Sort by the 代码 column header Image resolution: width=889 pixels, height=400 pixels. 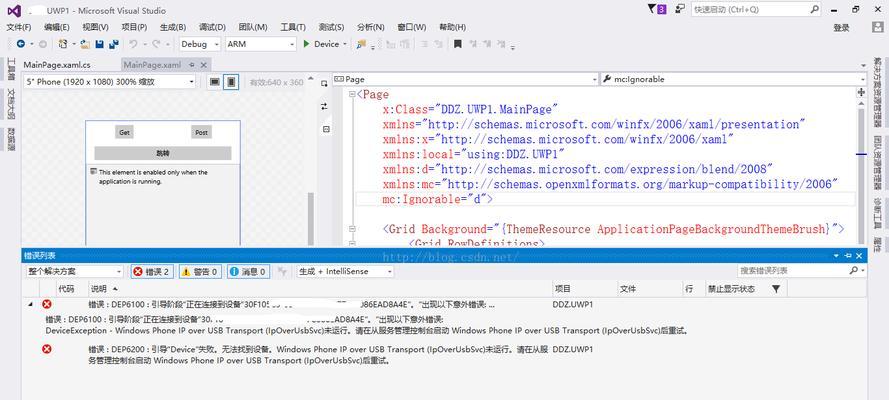70,289
